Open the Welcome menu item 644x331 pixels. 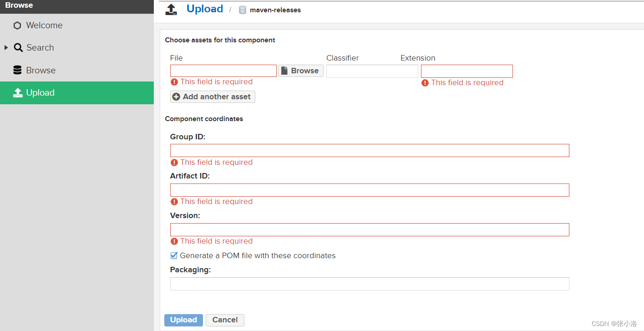pos(44,25)
